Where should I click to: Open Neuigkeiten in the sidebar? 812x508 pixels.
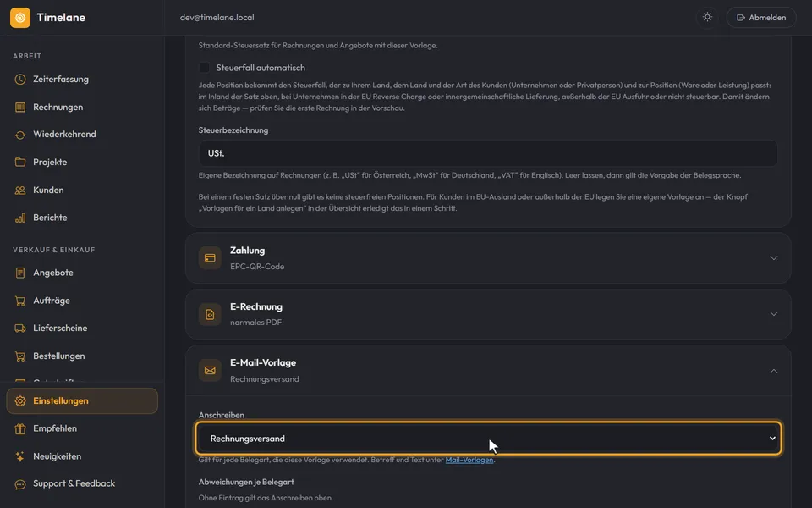[x=82, y=456]
